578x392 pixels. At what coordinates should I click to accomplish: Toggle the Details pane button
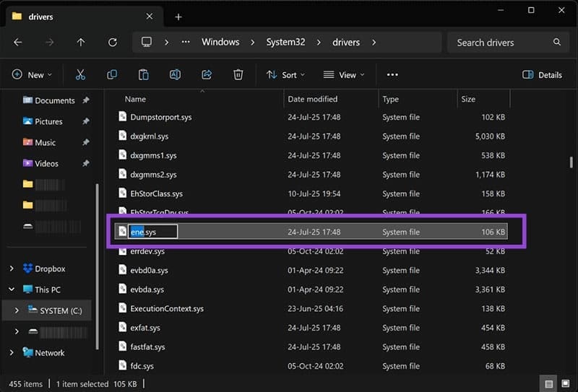point(542,74)
